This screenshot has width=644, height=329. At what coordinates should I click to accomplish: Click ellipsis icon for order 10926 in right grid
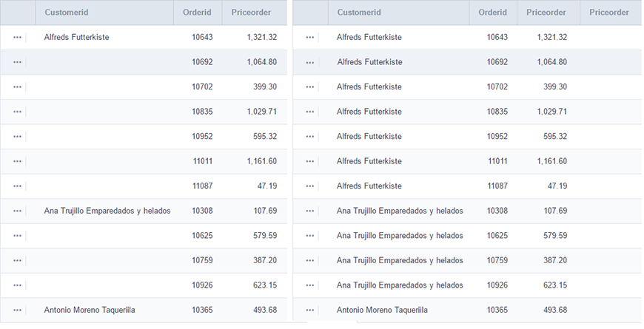click(x=309, y=285)
